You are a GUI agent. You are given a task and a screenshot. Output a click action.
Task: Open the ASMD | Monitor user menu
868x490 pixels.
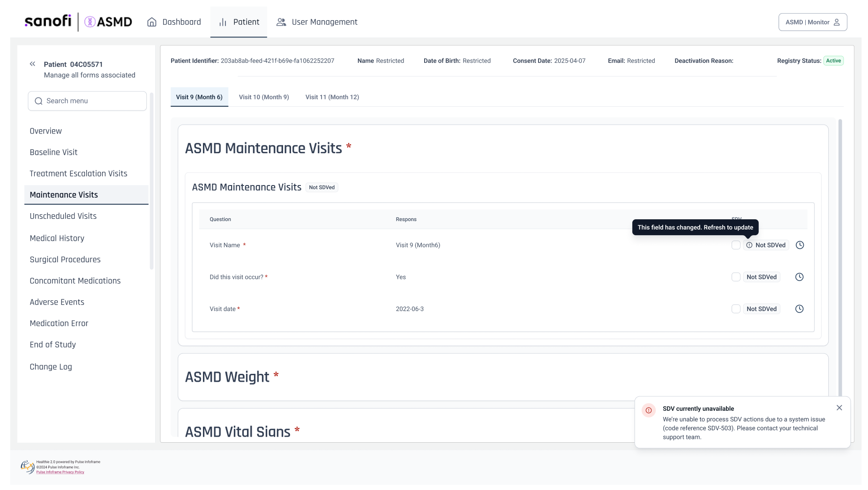click(813, 22)
